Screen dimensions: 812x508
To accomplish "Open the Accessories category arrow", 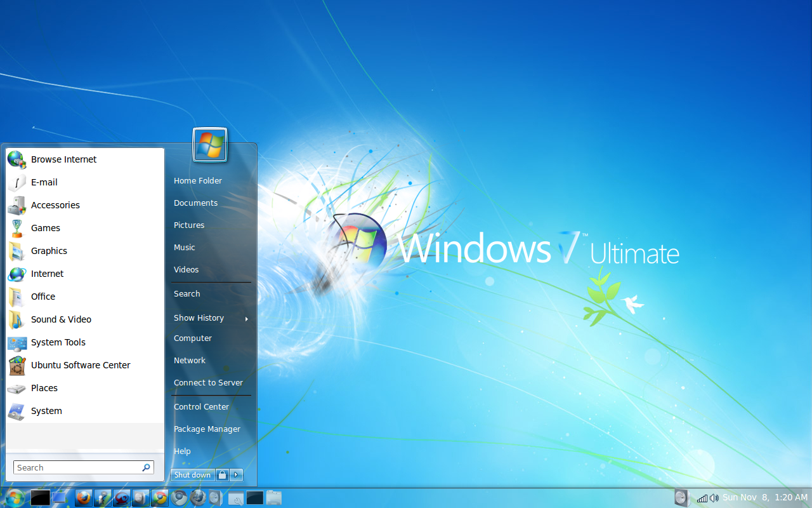I will 55,205.
